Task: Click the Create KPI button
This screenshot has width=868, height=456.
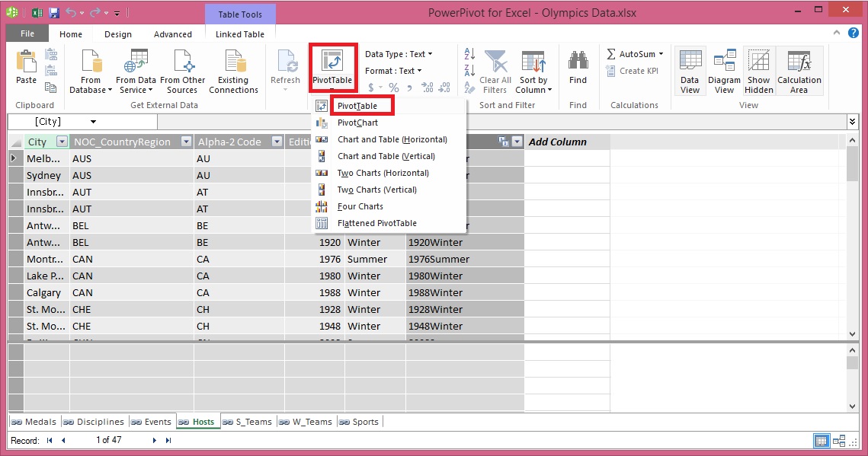Action: pyautogui.click(x=633, y=70)
